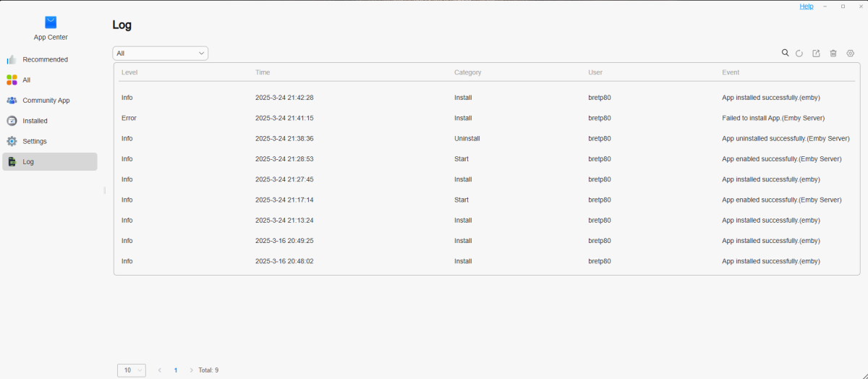
Task: Click the timestamp 2025-3-16 20:49:25
Action: pyautogui.click(x=284, y=241)
